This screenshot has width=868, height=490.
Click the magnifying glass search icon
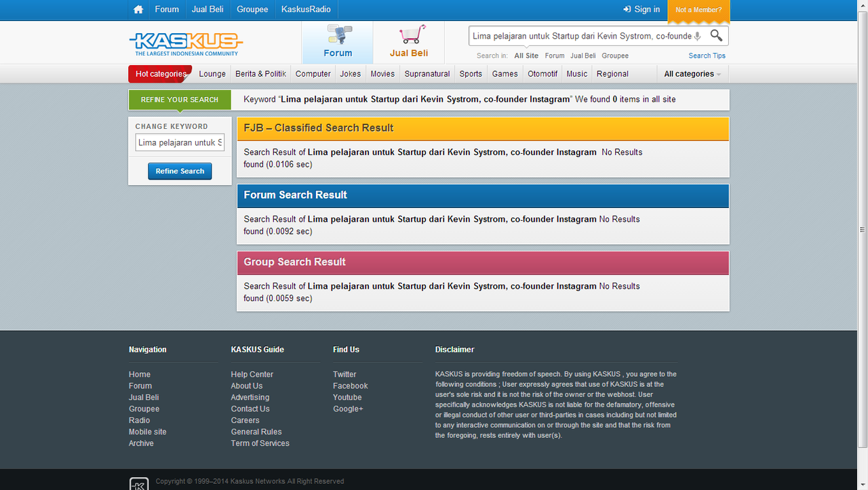coord(716,35)
